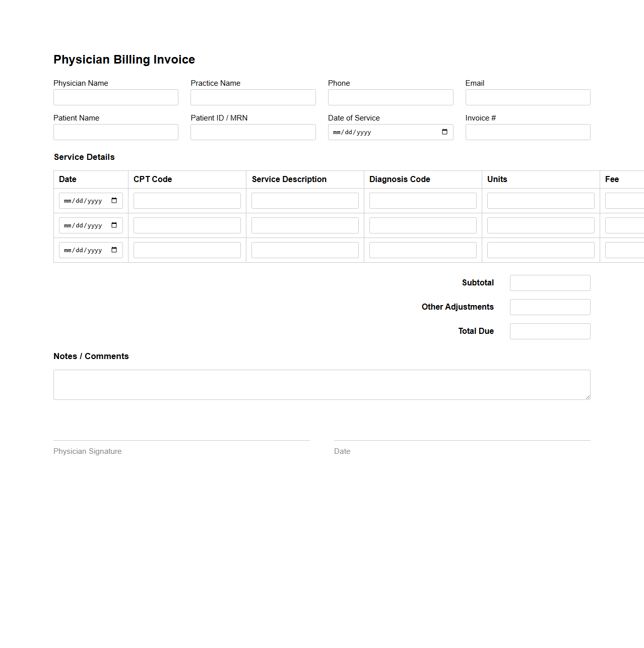The image size is (644, 648).
Task: Click the Practice Name input field
Action: [252, 97]
